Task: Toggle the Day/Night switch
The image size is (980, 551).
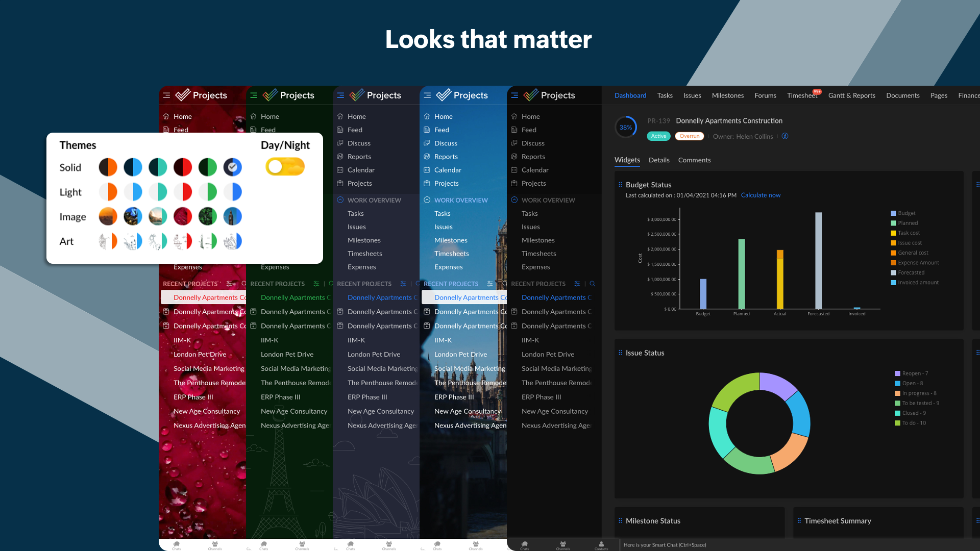Action: coord(285,167)
